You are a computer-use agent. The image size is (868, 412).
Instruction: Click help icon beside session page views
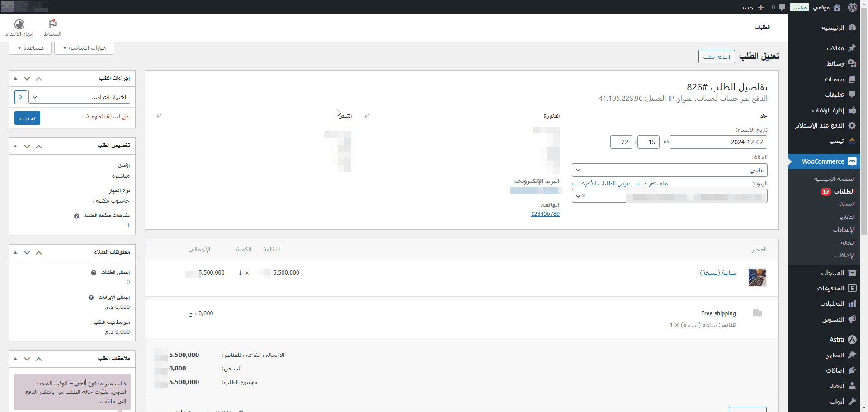click(76, 216)
